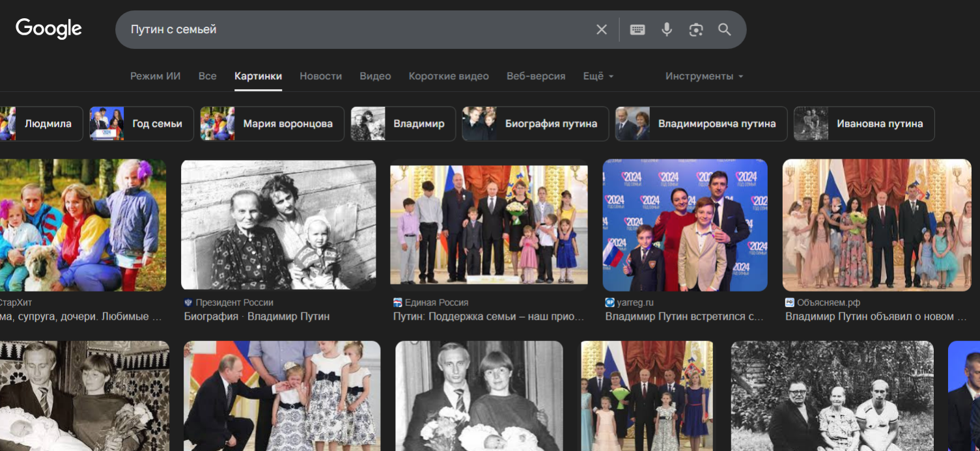This screenshot has height=451, width=980.
Task: Open Владимир Путин встретился с... title
Action: pyautogui.click(x=684, y=317)
